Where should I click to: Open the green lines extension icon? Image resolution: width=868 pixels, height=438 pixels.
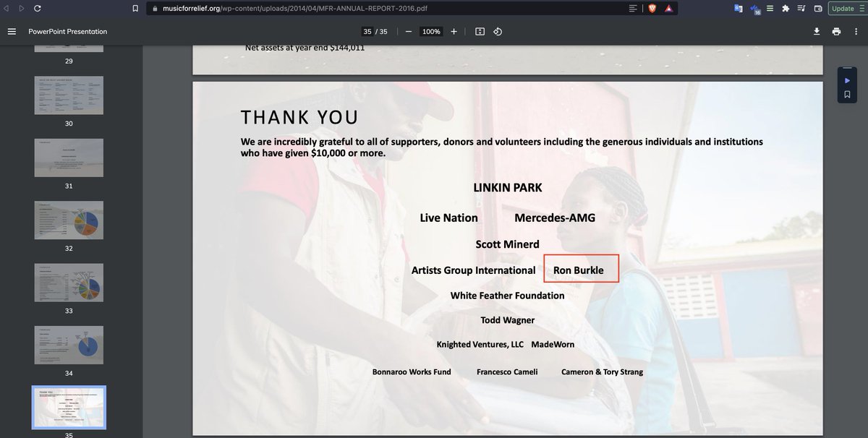tap(770, 9)
